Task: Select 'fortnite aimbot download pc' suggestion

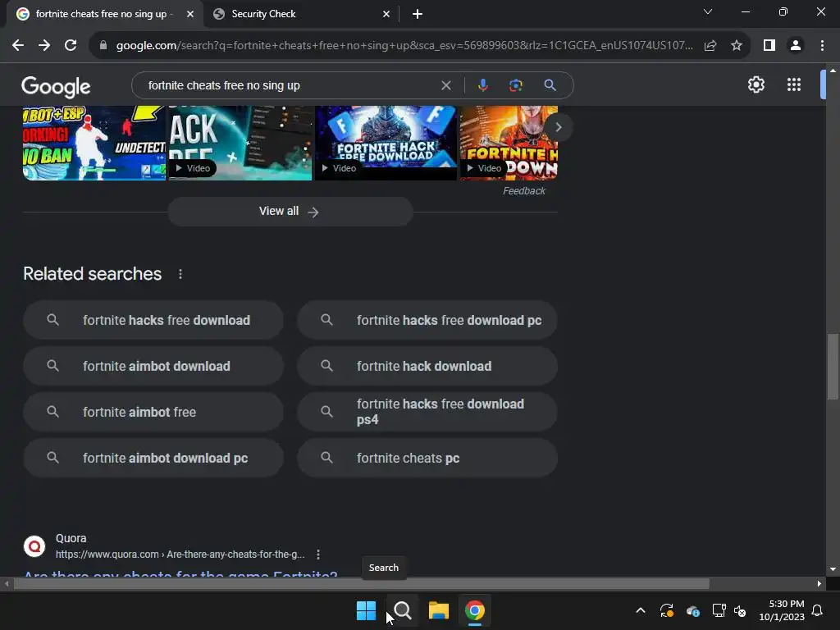Action: pos(153,458)
